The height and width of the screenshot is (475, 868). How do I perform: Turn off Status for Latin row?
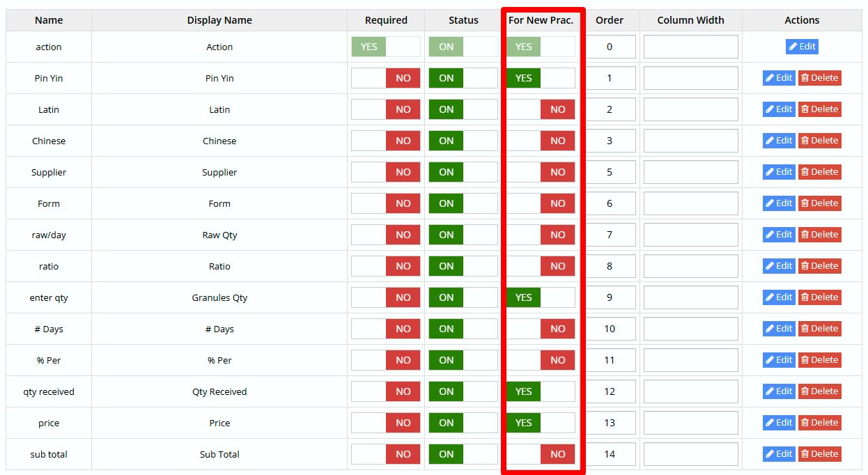click(x=463, y=109)
